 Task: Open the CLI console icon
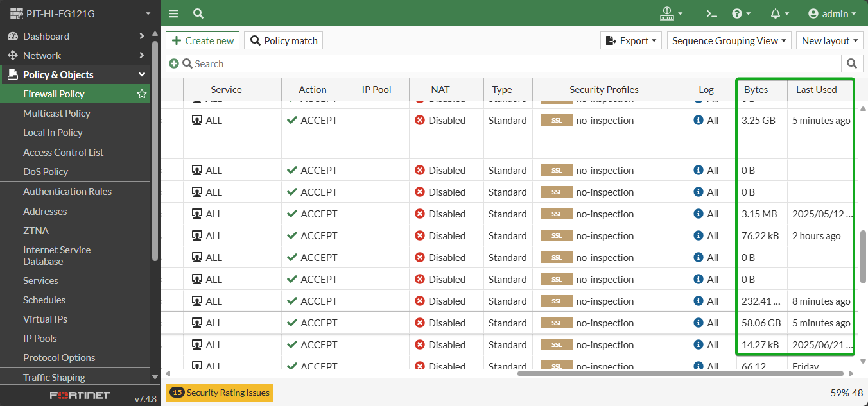[x=711, y=13]
